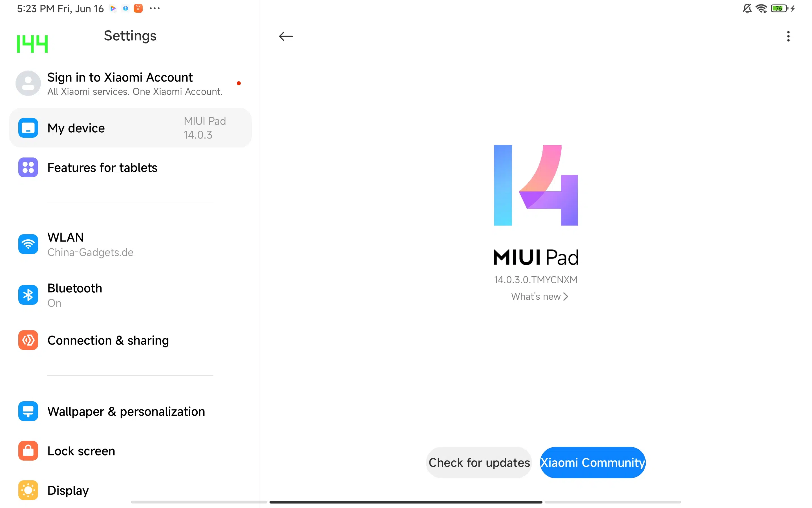The image size is (812, 508).
Task: Tap the Wallpaper & personalization icon
Action: [28, 411]
